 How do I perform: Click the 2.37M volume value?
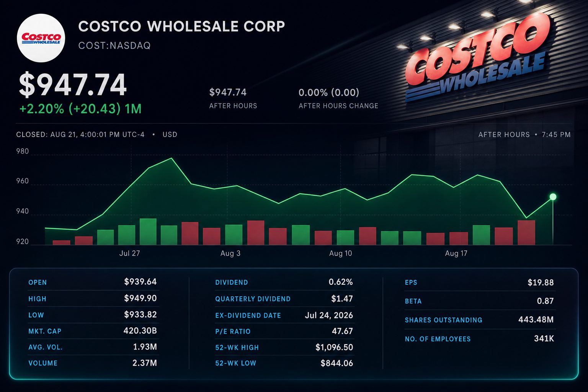145,363
